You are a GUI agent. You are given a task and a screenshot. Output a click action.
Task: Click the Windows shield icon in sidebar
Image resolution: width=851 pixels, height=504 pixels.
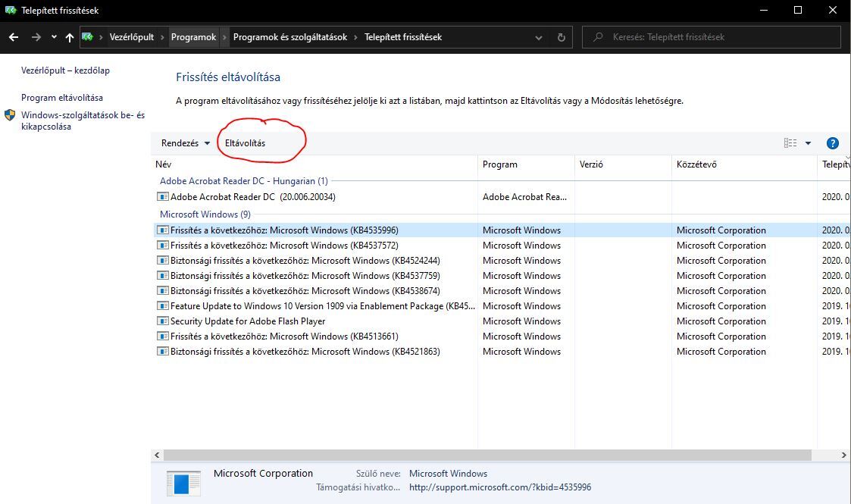pyautogui.click(x=10, y=115)
